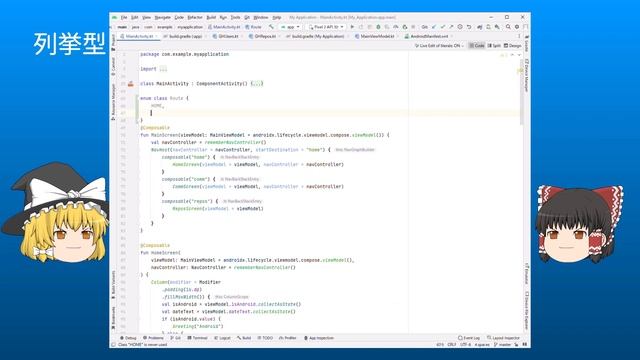
Task: Click the Route breadcrumb
Action: click(253, 27)
